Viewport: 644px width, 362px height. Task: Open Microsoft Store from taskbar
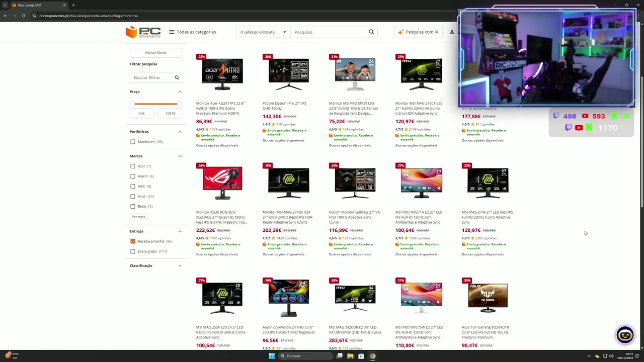[361, 356]
